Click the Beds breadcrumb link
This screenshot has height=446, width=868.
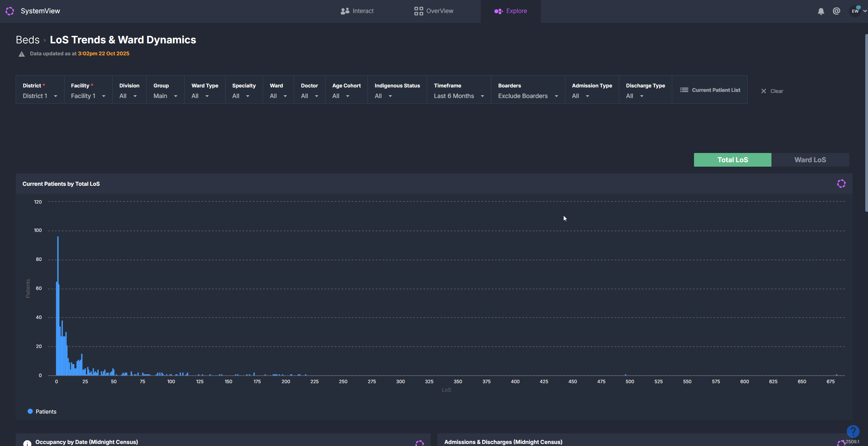pyautogui.click(x=28, y=40)
